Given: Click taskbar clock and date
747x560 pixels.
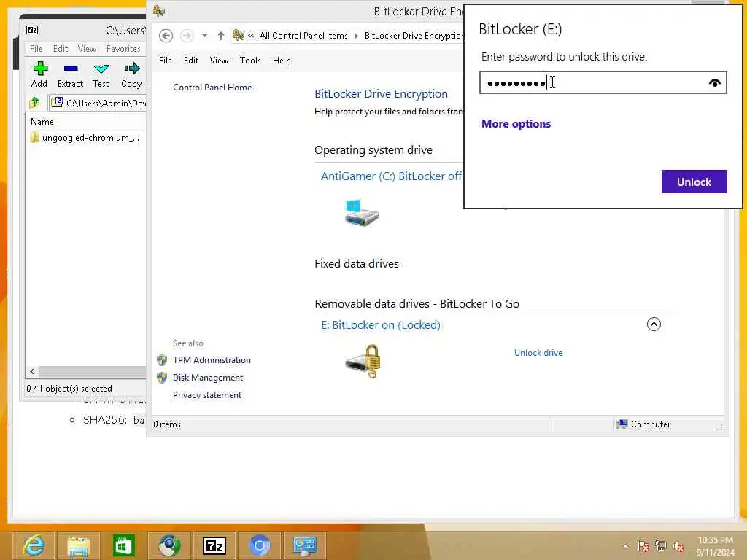Looking at the screenshot, I should pos(715,545).
